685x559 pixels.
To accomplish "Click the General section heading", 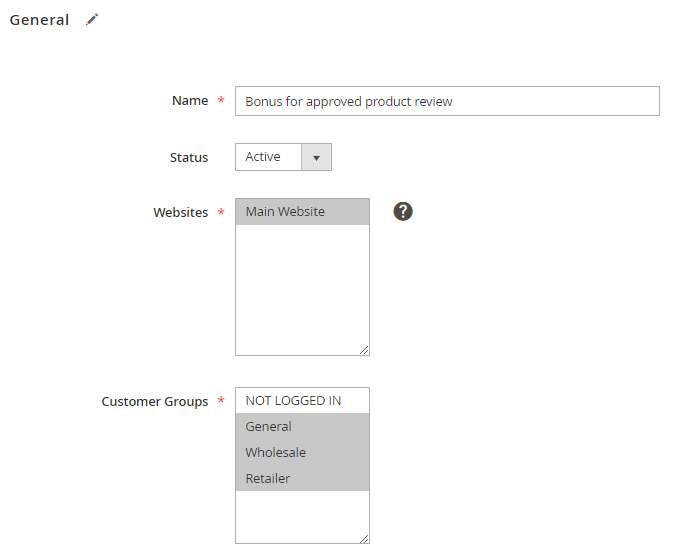I will tap(40, 20).
